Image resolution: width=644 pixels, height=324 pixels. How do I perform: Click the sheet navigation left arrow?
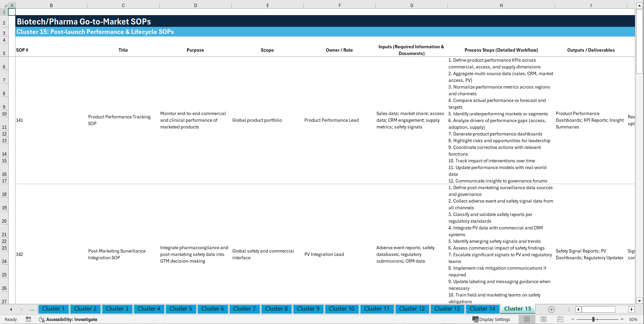(x=10, y=309)
